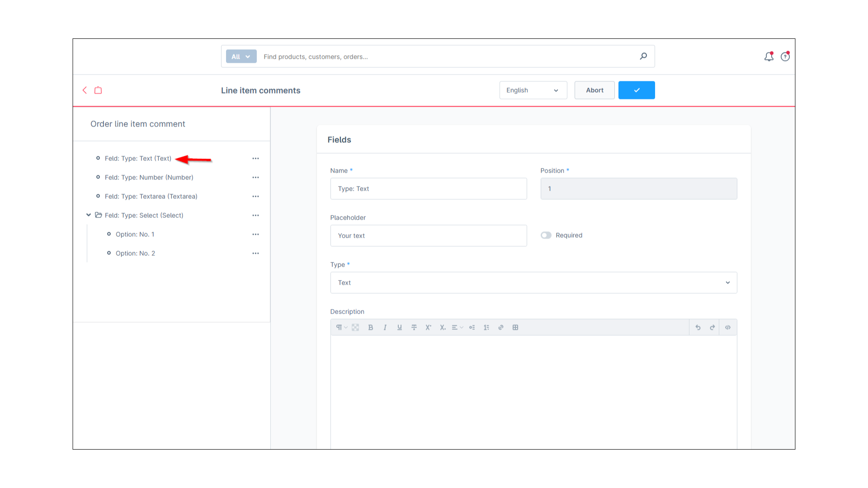This screenshot has width=868, height=488.
Task: Click the undo icon in description toolbar
Action: (x=698, y=327)
